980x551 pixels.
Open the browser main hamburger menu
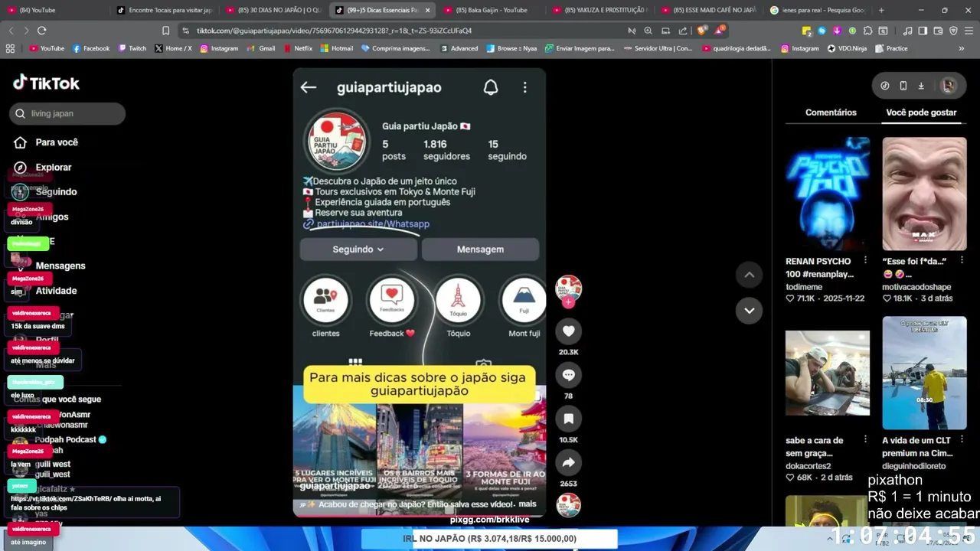tap(969, 31)
